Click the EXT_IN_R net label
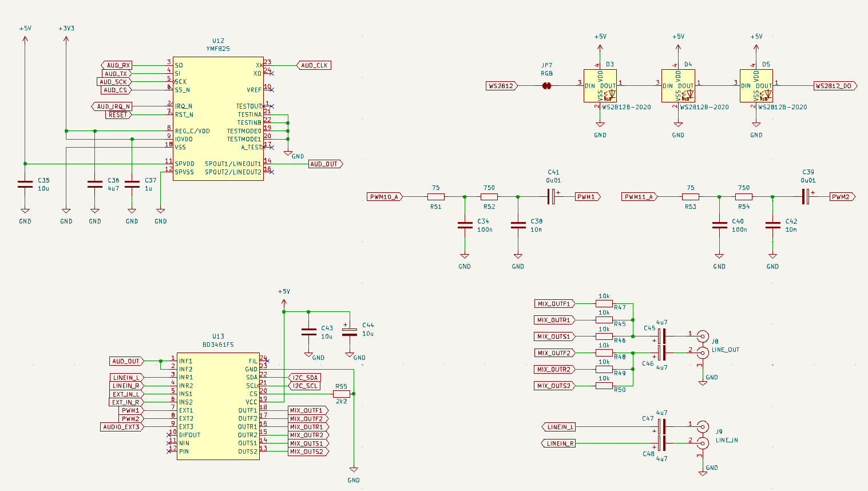 tap(126, 402)
